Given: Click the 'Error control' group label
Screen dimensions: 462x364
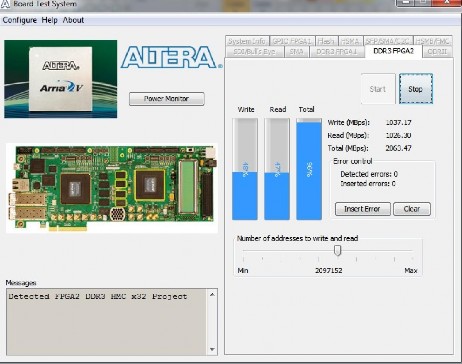Looking at the screenshot, I should (x=353, y=161).
